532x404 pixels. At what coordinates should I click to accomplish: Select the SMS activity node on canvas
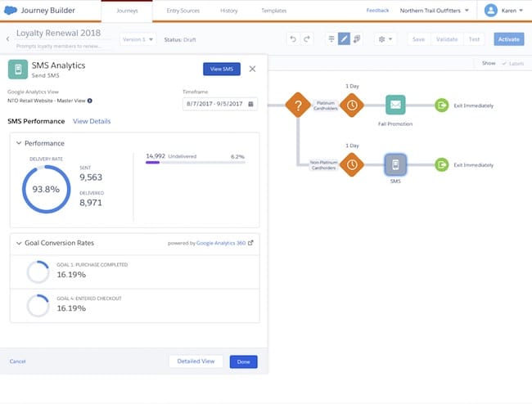[x=395, y=164]
